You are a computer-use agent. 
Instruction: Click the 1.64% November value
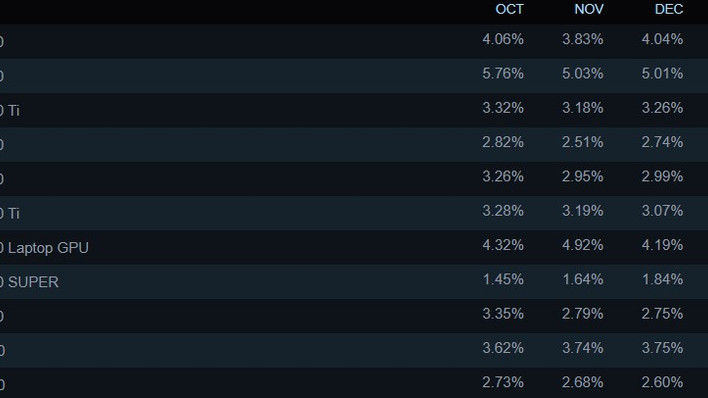(582, 280)
